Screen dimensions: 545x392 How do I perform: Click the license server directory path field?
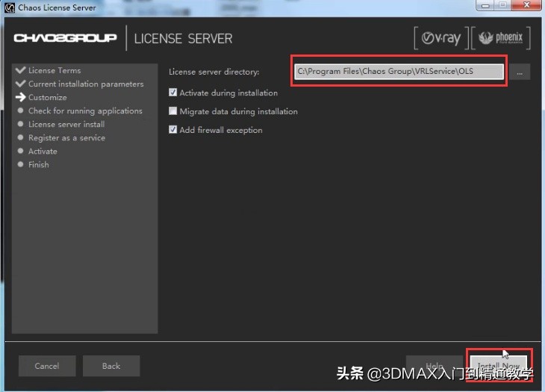coord(399,72)
